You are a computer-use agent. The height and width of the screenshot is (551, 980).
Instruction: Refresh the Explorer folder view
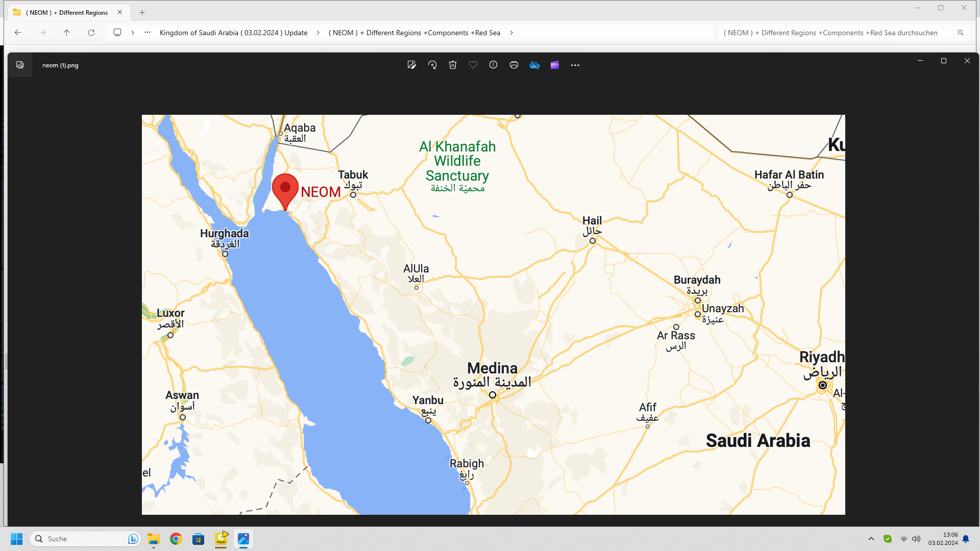[x=91, y=32]
